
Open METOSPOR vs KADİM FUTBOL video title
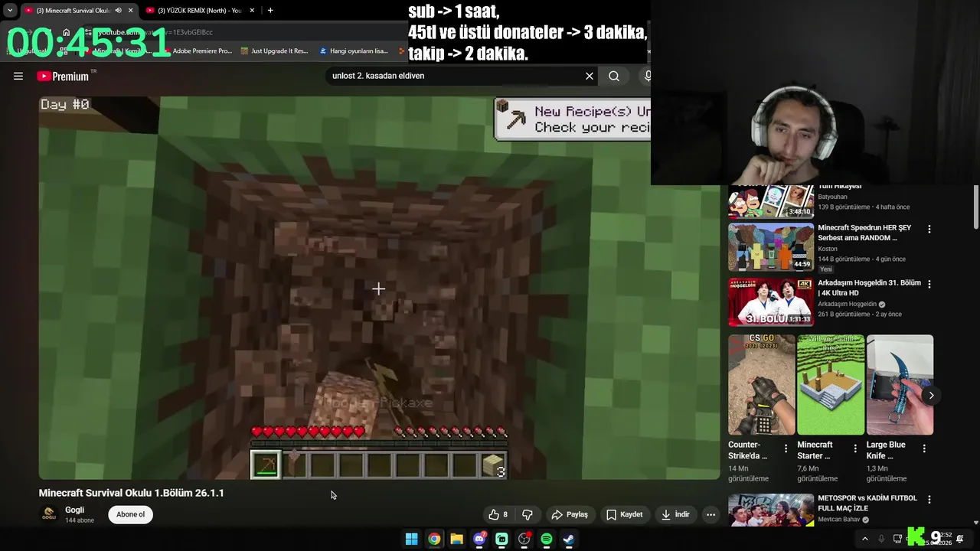coord(867,503)
